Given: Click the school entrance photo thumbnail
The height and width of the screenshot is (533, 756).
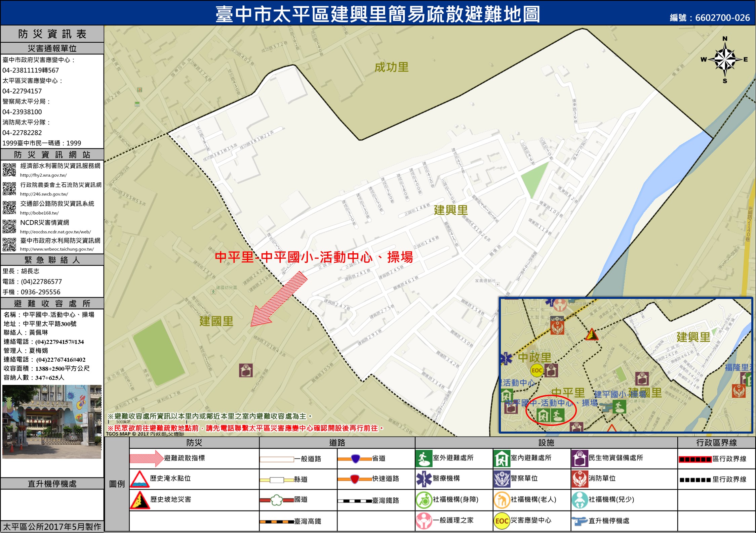Looking at the screenshot, I should coord(52,421).
